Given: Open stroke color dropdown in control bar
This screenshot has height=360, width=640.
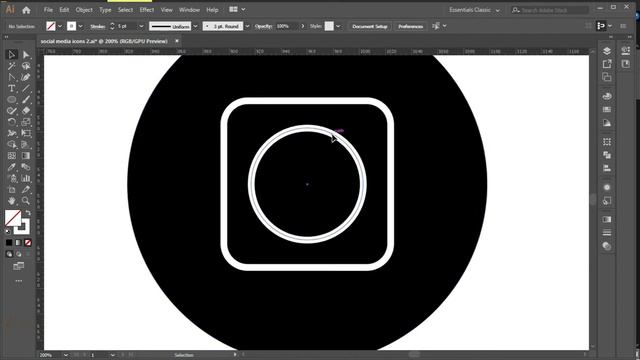Looking at the screenshot, I should coord(80,26).
